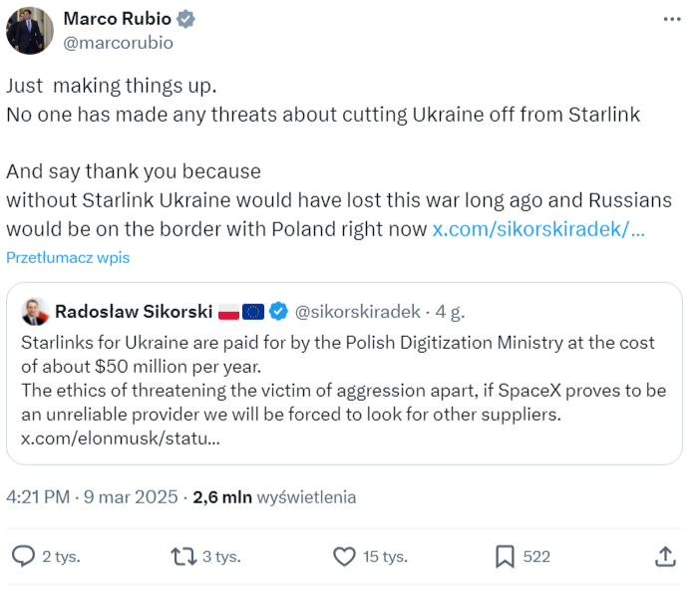Follow the x.com/sikorskiradek link
The width and height of the screenshot is (700, 599).
pyautogui.click(x=537, y=228)
